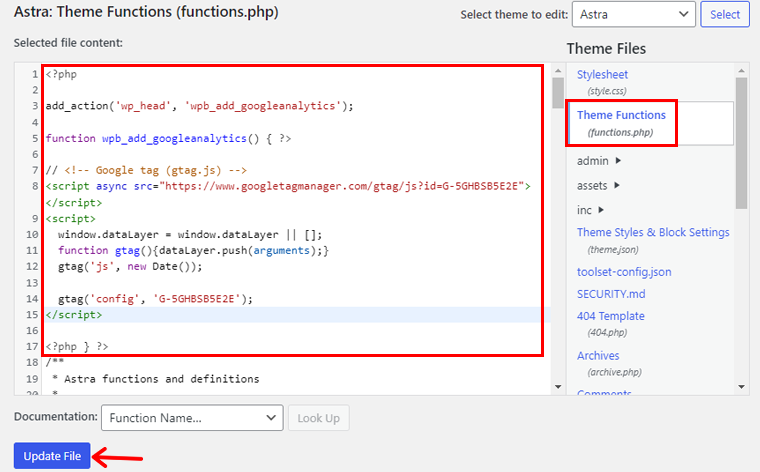Click the googletagmanager script src line
Image resolution: width=760 pixels, height=472 pixels.
[x=288, y=187]
